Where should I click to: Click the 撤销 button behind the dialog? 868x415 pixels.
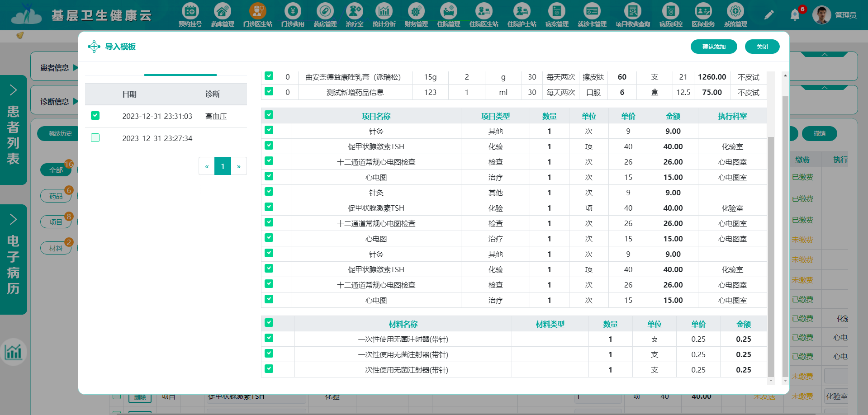(819, 133)
